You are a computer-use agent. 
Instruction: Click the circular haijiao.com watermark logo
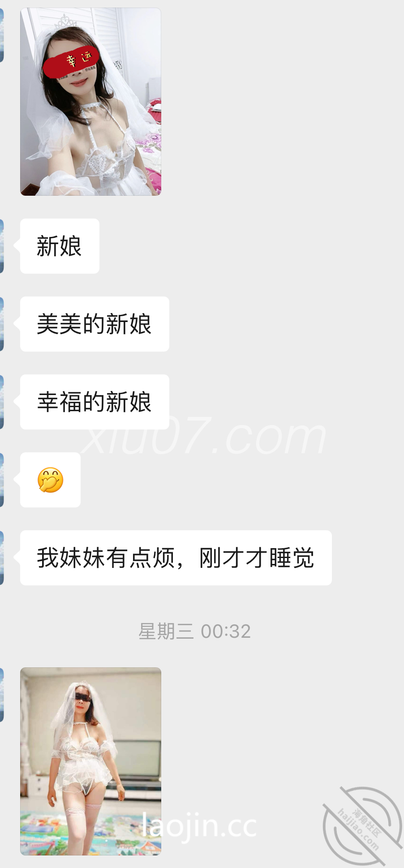(363, 825)
